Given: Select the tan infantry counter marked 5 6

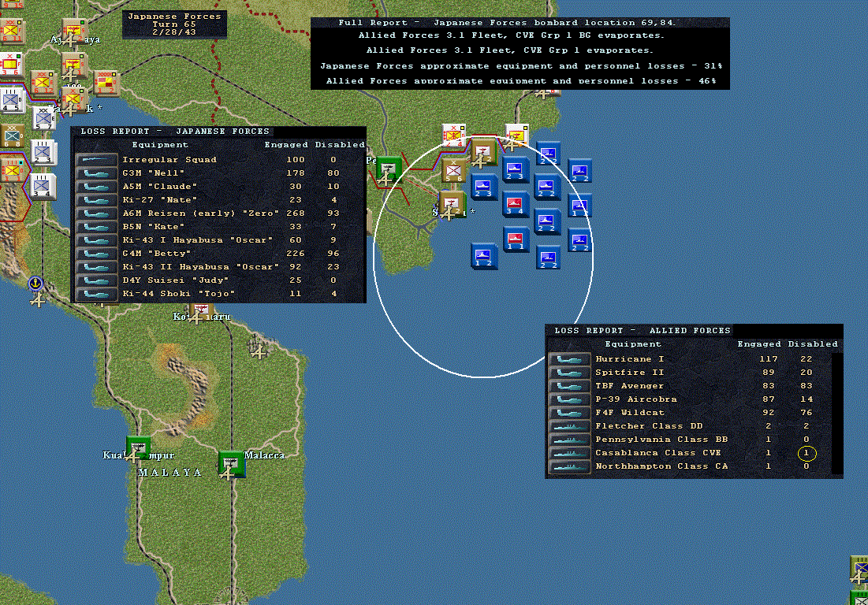Looking at the screenshot, I should point(453,172).
